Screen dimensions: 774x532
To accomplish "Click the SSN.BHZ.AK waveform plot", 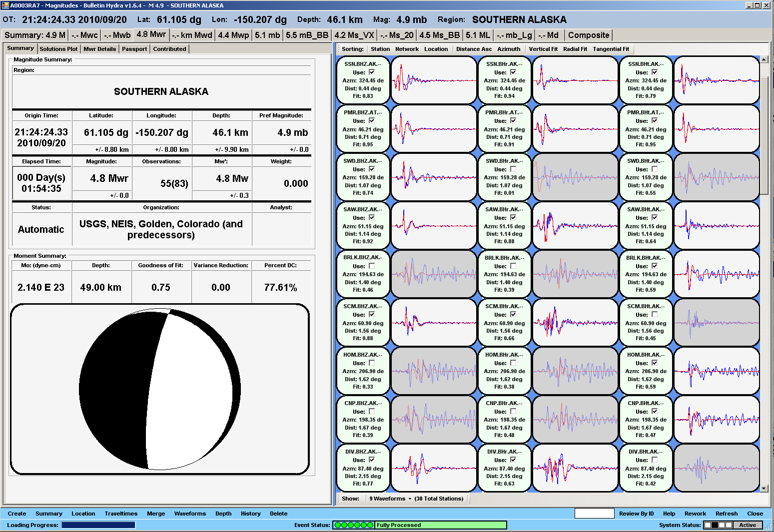I will pyautogui.click(x=434, y=80).
